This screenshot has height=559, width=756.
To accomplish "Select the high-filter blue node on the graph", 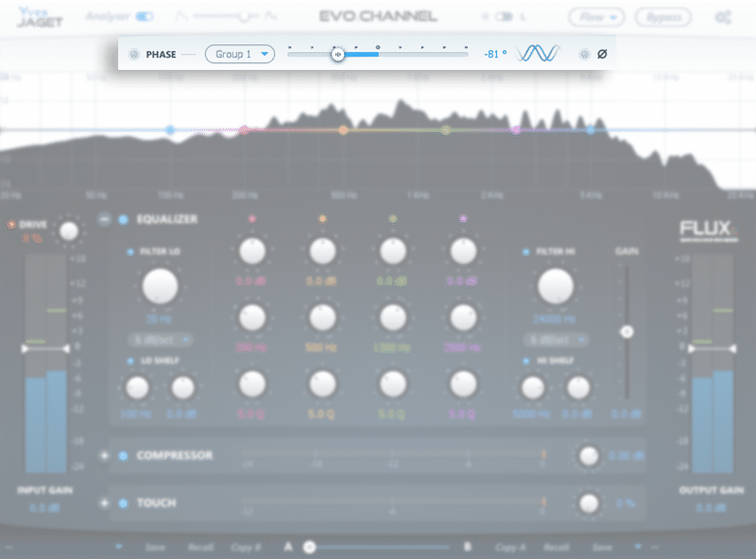I will pyautogui.click(x=591, y=129).
